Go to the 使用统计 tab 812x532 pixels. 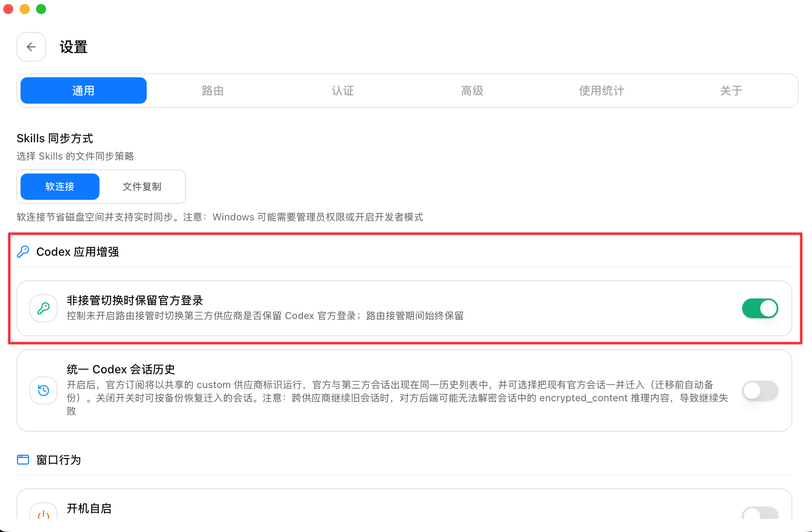click(602, 90)
